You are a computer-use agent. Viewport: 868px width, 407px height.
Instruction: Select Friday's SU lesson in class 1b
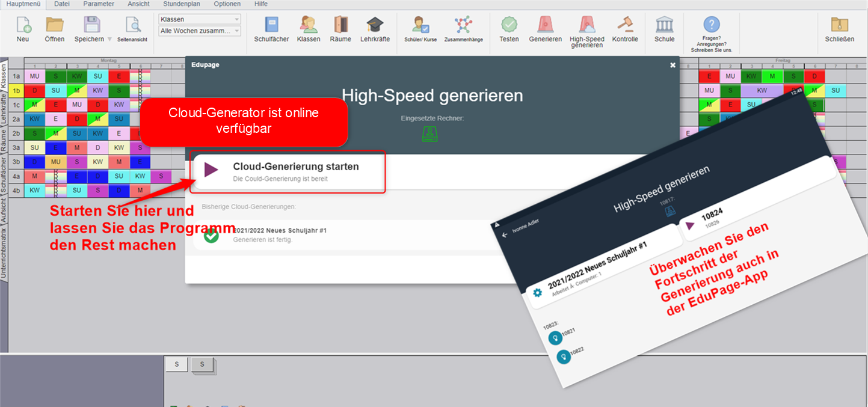click(x=835, y=90)
